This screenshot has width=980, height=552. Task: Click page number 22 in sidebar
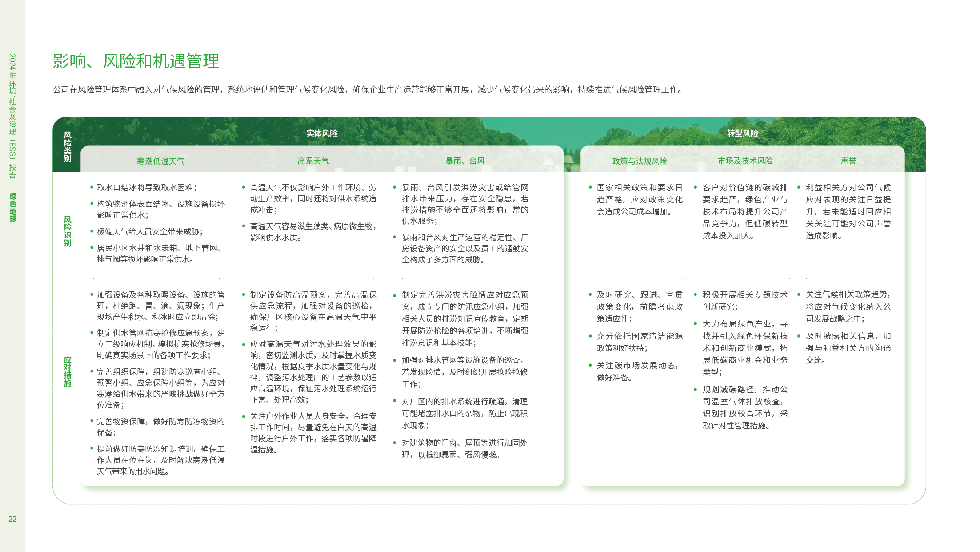pos(12,519)
